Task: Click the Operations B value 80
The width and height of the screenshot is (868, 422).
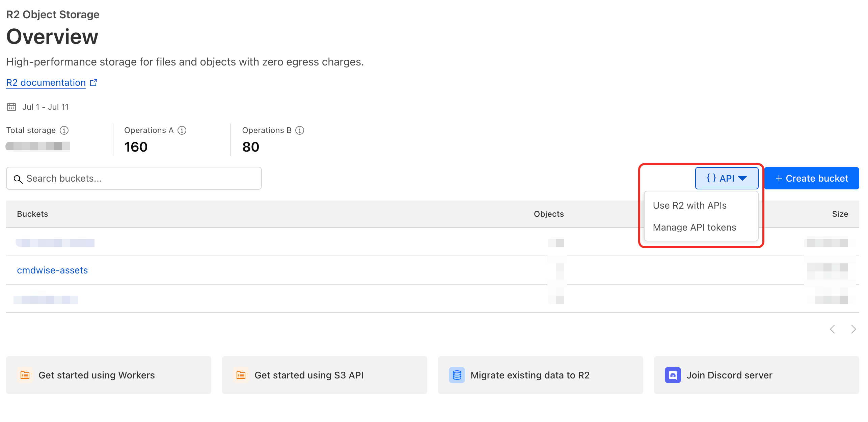Action: click(x=251, y=147)
